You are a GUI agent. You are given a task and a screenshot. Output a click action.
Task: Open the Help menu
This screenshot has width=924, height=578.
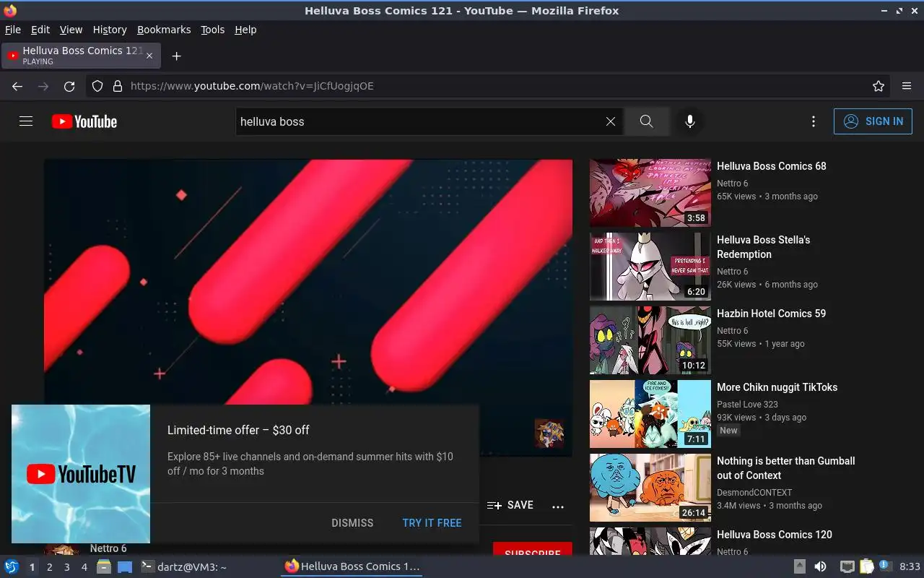click(245, 30)
